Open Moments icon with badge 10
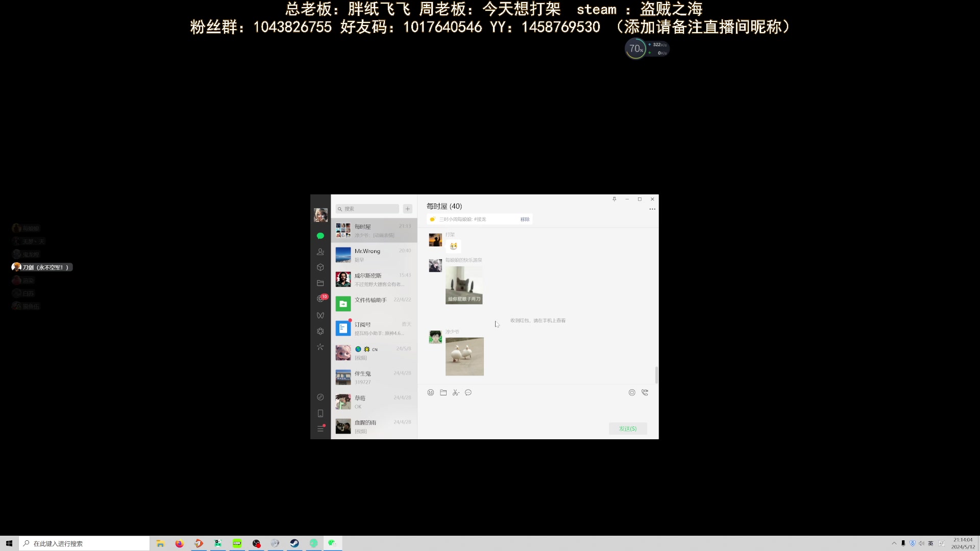This screenshot has height=551, width=980. click(321, 298)
